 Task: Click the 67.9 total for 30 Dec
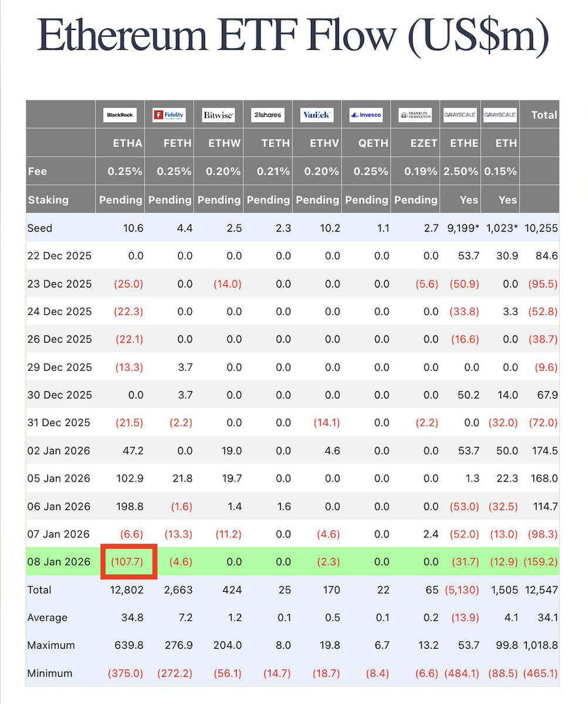click(x=548, y=395)
